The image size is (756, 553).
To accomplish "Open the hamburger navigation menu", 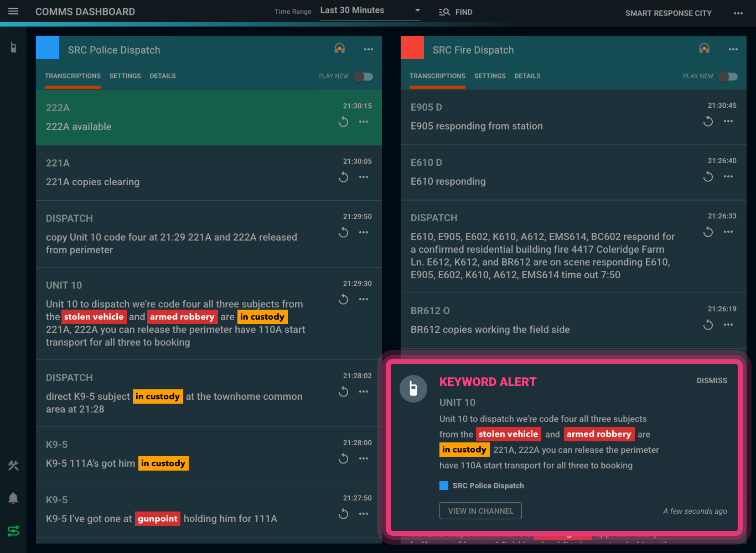I will point(13,12).
